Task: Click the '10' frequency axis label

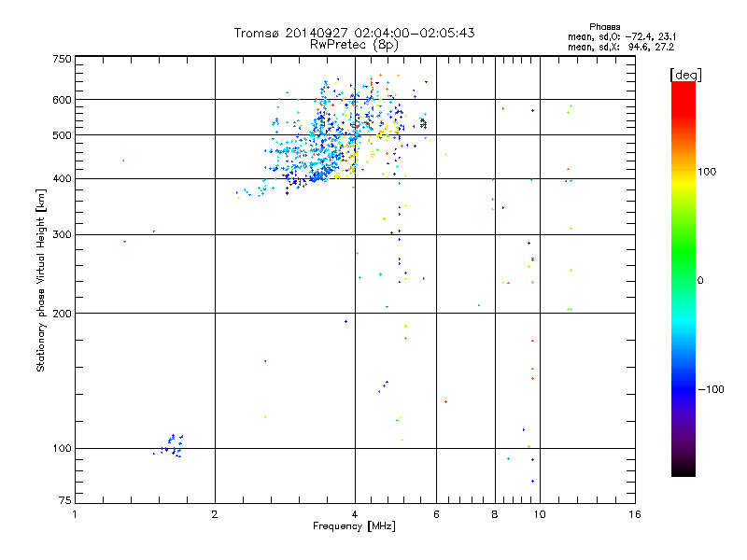Action: [x=540, y=514]
